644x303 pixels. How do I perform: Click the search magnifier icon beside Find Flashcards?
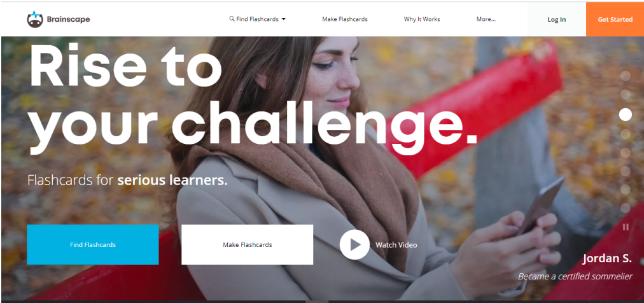[232, 19]
